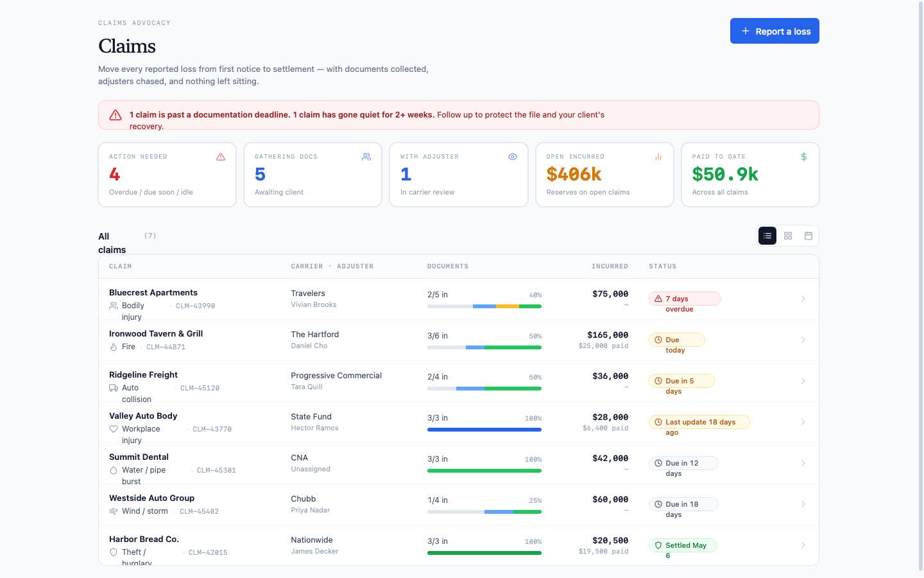
Task: Click the eye icon on the With Adjuster card
Action: [513, 157]
